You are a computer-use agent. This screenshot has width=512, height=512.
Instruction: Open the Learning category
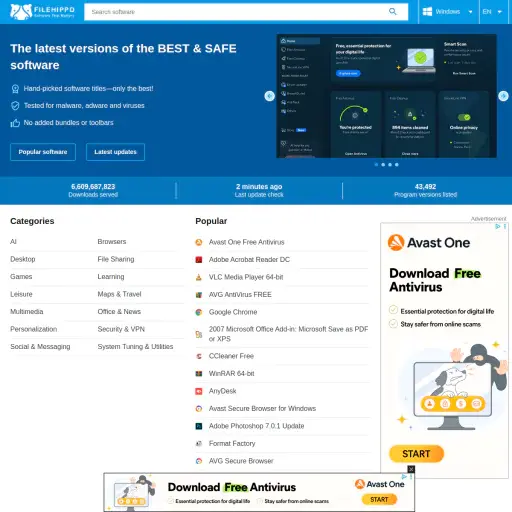(x=111, y=277)
